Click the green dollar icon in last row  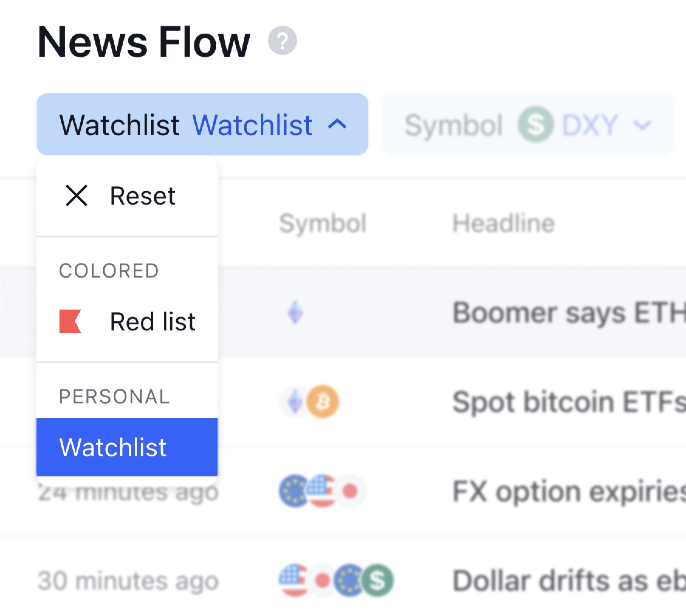tap(378, 580)
